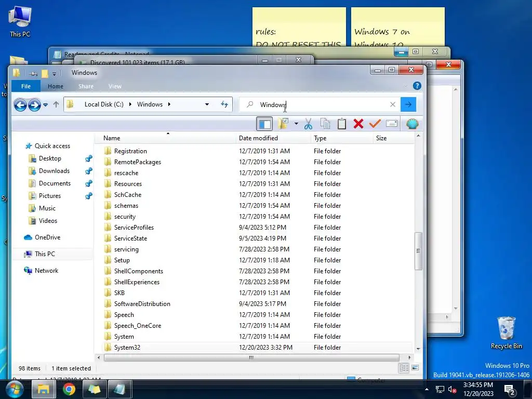This screenshot has width=532, height=399.
Task: Open the File menu tab
Action: point(26,86)
